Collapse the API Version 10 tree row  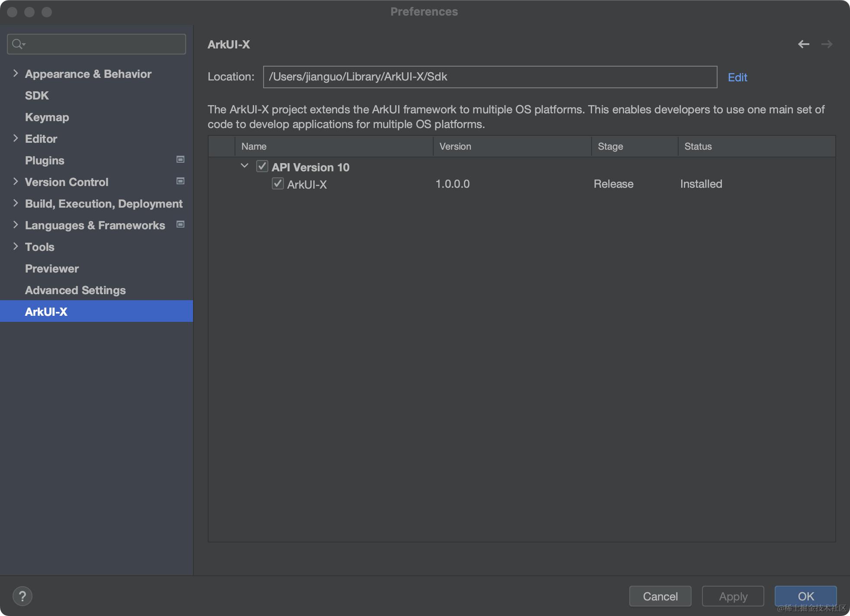[245, 166]
